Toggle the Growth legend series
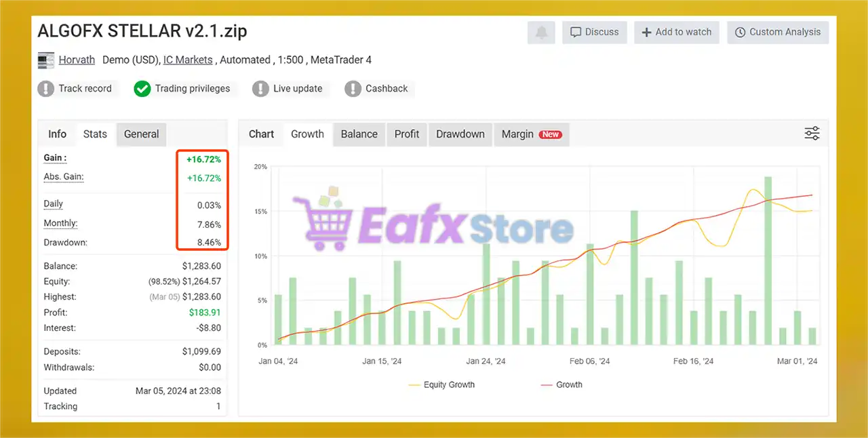This screenshot has height=438, width=868. 561,385
